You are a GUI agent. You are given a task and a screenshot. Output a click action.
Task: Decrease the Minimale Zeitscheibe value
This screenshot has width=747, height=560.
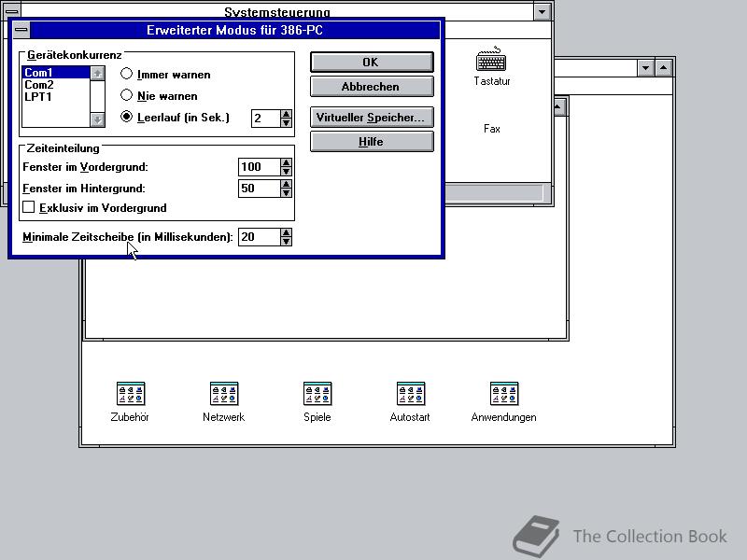point(286,242)
